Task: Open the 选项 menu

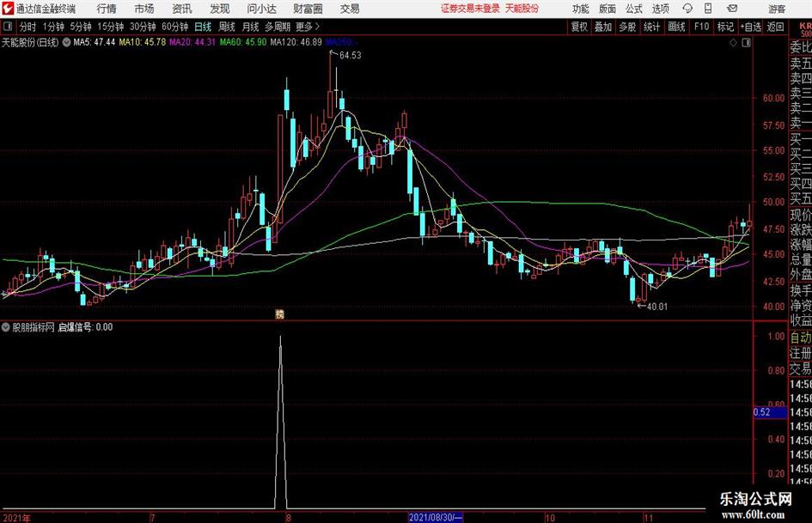Action: 660,9
